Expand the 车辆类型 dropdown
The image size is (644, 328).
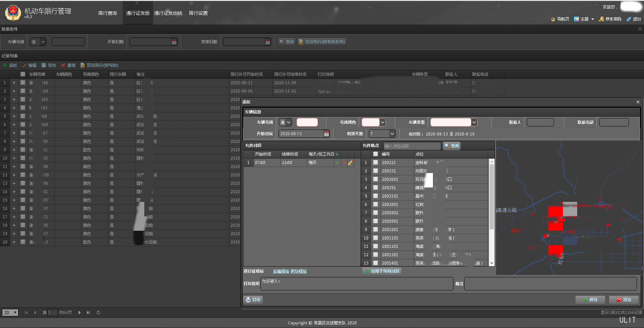(x=474, y=122)
